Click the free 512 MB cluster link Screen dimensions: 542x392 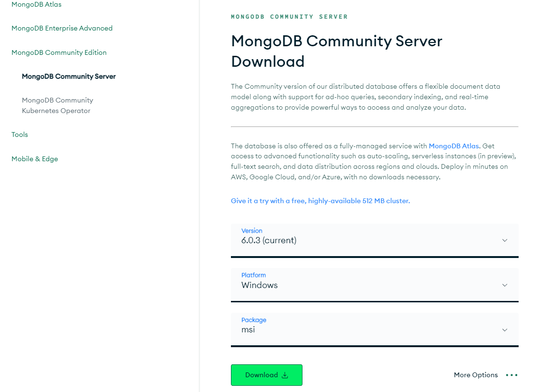pos(320,201)
